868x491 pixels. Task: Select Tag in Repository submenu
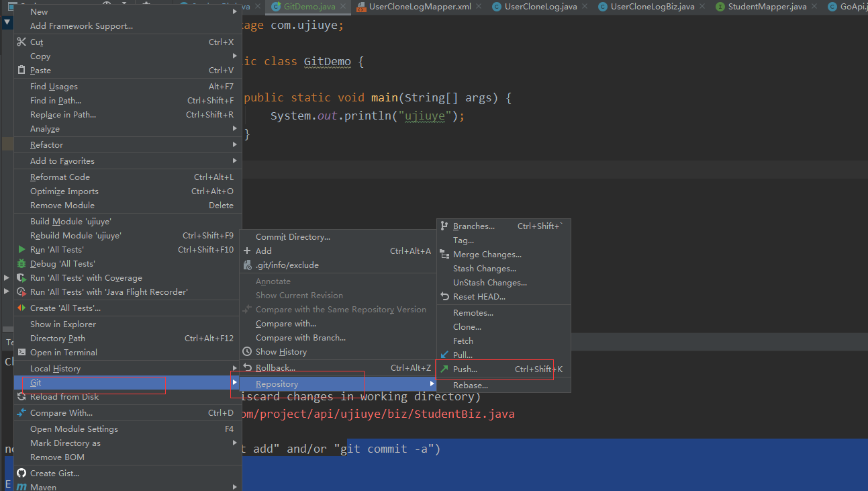(503, 240)
